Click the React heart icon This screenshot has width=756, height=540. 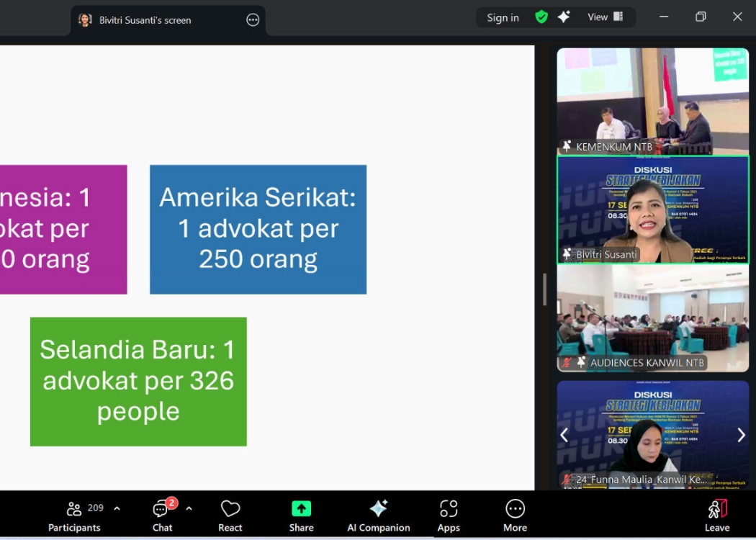click(x=230, y=516)
